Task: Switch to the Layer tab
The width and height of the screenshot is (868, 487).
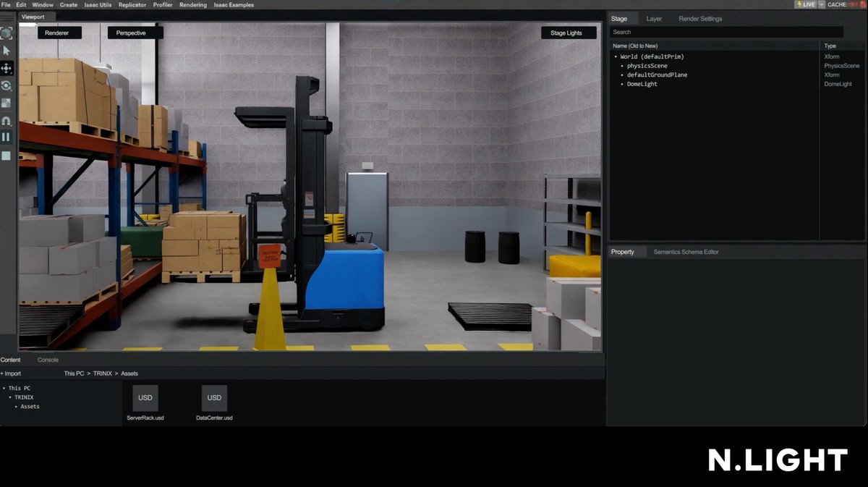Action: [654, 19]
